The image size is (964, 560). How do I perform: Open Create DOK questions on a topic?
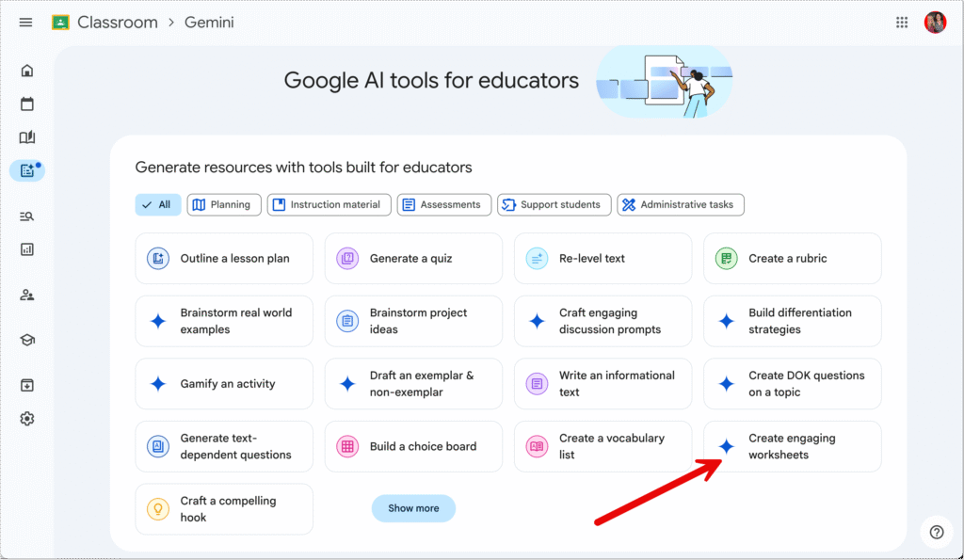coord(792,384)
